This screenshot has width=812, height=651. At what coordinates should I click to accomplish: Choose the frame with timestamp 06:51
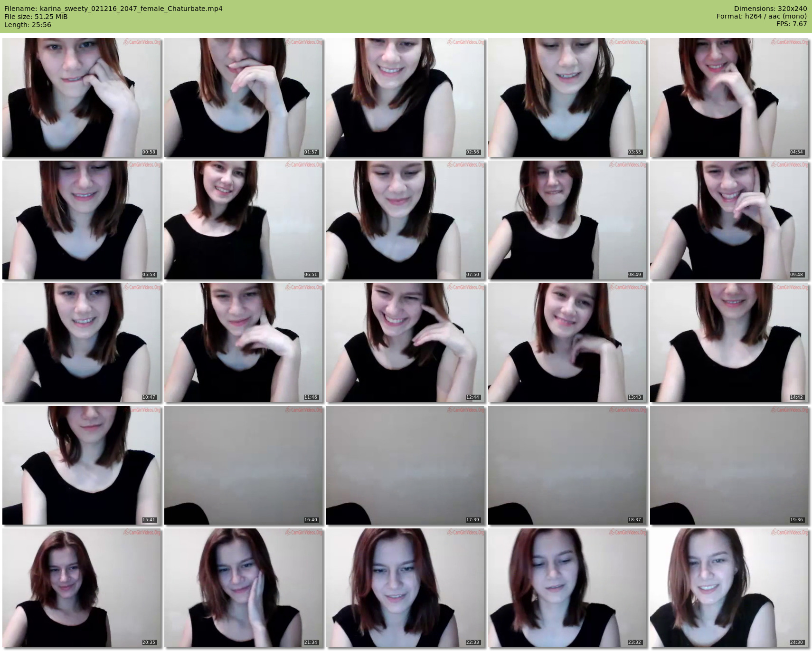[244, 220]
